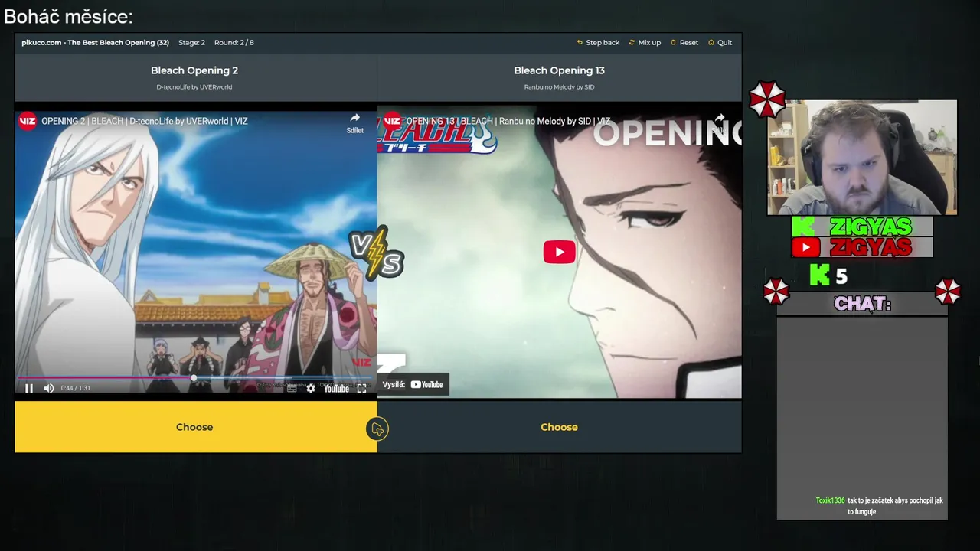
Task: Open settings gear in left video player
Action: [x=310, y=388]
